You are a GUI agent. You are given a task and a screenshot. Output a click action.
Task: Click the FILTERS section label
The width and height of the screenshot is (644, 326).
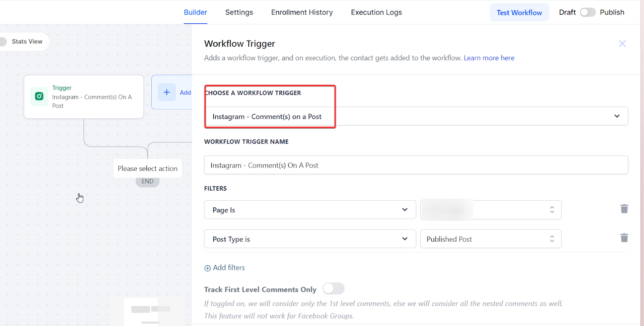[215, 189]
